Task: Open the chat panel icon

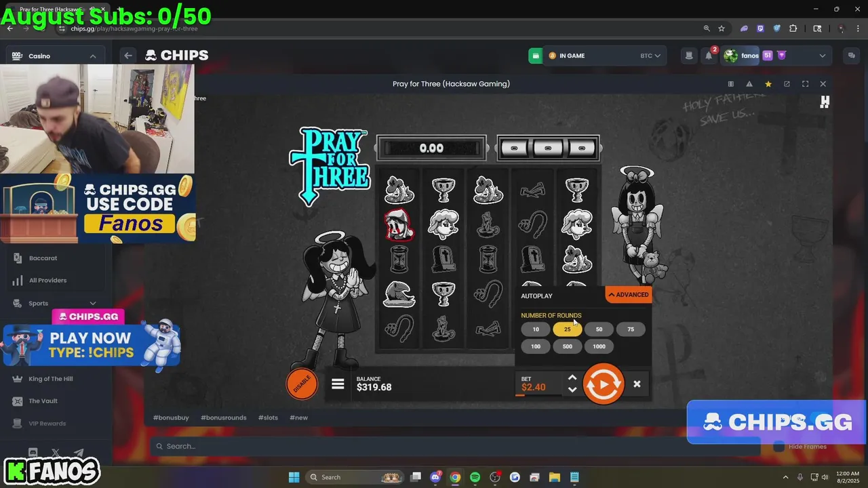Action: 852,56
